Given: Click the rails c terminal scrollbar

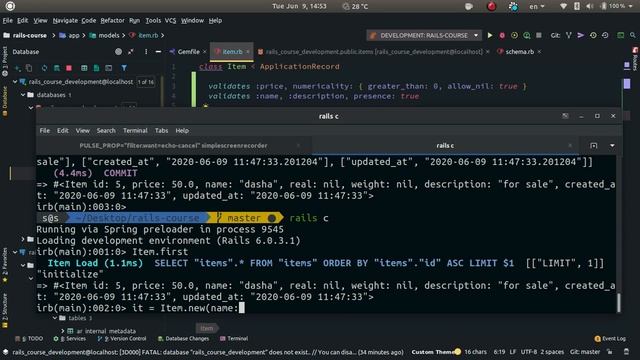Looking at the screenshot, I should coord(619,303).
